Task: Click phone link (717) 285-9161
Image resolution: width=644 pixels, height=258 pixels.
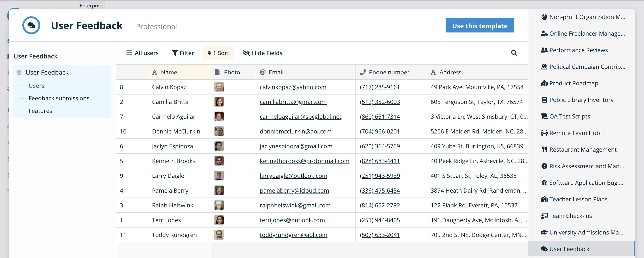Action: click(379, 87)
